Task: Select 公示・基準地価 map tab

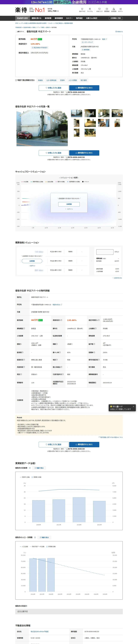Action: (51, 80)
